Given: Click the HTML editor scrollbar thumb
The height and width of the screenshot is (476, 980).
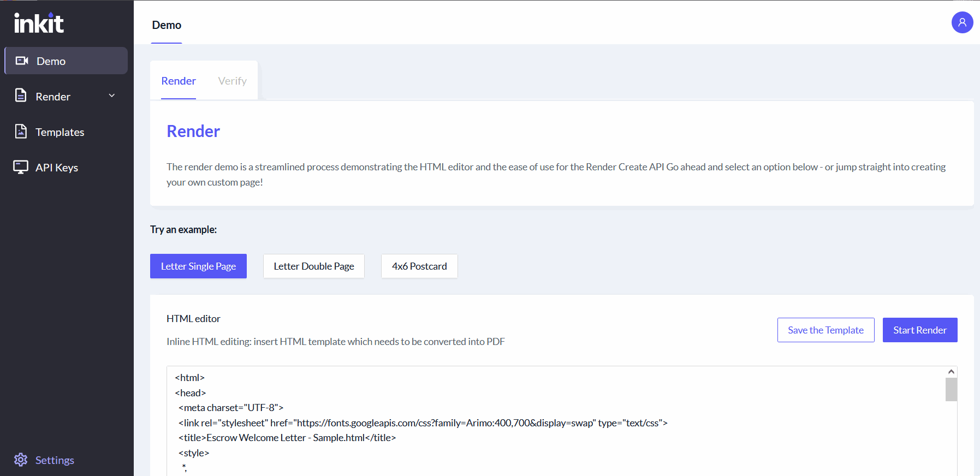Looking at the screenshot, I should (x=951, y=389).
